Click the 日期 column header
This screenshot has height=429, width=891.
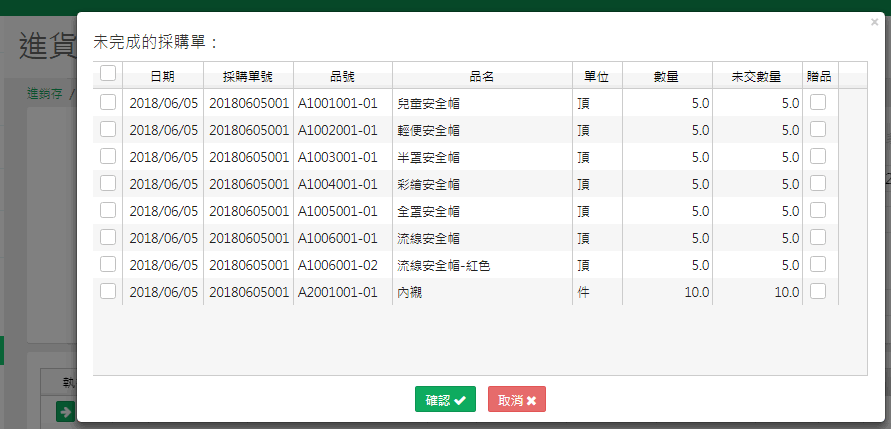click(163, 77)
